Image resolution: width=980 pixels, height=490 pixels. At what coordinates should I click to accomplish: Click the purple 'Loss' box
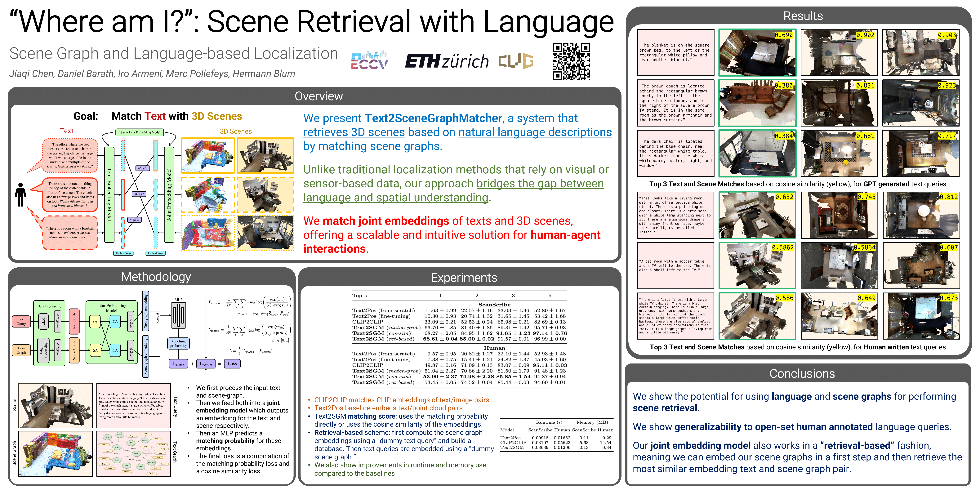tap(232, 364)
